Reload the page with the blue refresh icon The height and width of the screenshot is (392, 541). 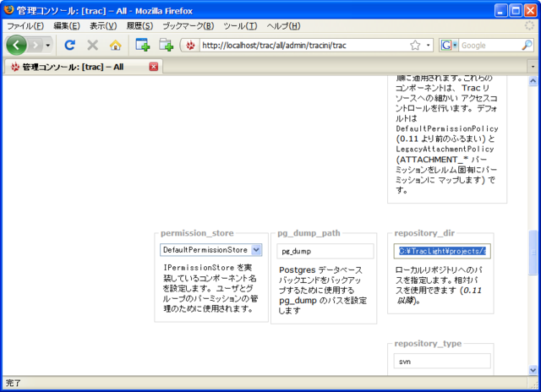69,45
